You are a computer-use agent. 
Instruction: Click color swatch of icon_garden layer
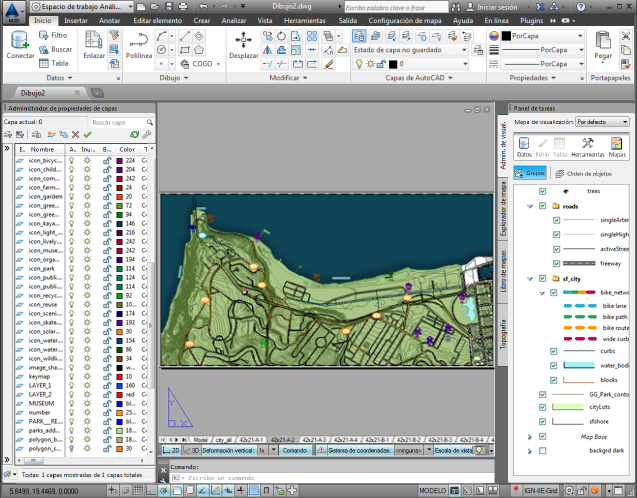tap(119, 197)
